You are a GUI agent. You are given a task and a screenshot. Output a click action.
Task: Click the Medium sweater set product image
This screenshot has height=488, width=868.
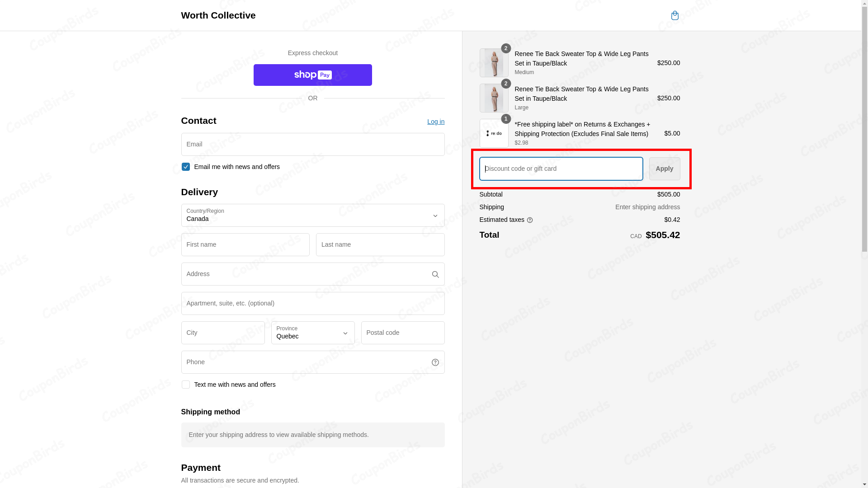tap(494, 63)
